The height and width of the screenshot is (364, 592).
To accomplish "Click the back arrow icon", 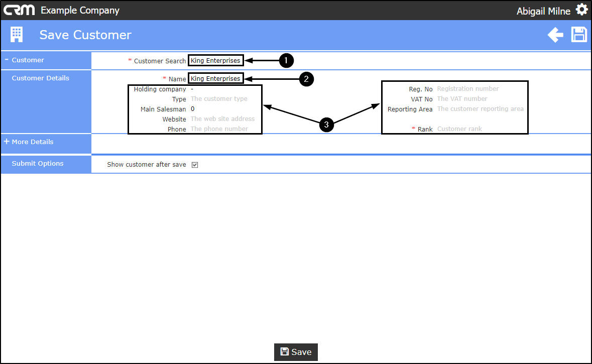I will pyautogui.click(x=555, y=35).
